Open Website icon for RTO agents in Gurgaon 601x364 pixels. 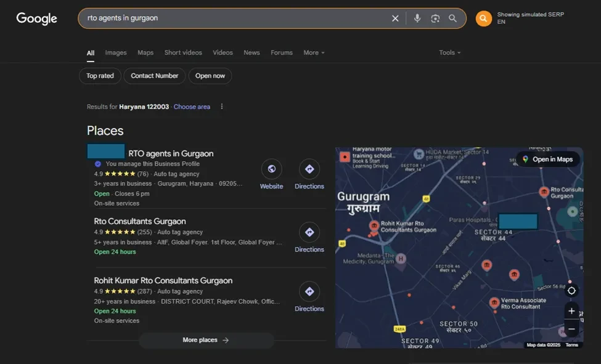(271, 169)
